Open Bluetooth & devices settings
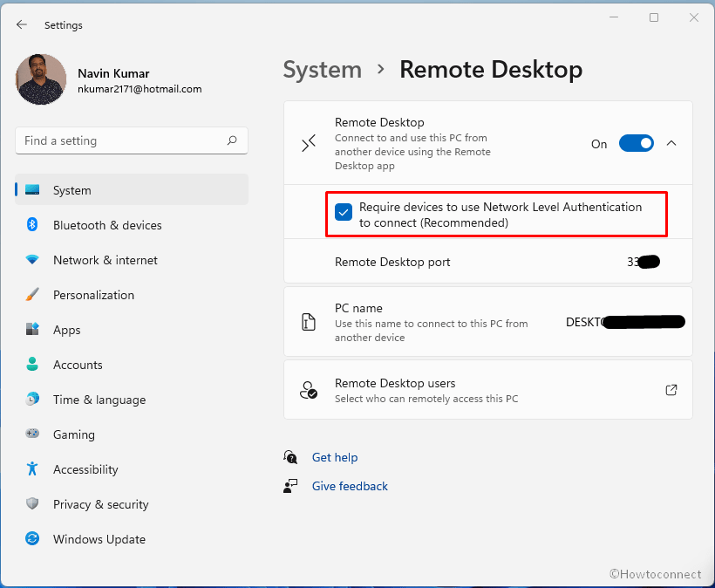Viewport: 715px width, 588px height. pos(132,225)
